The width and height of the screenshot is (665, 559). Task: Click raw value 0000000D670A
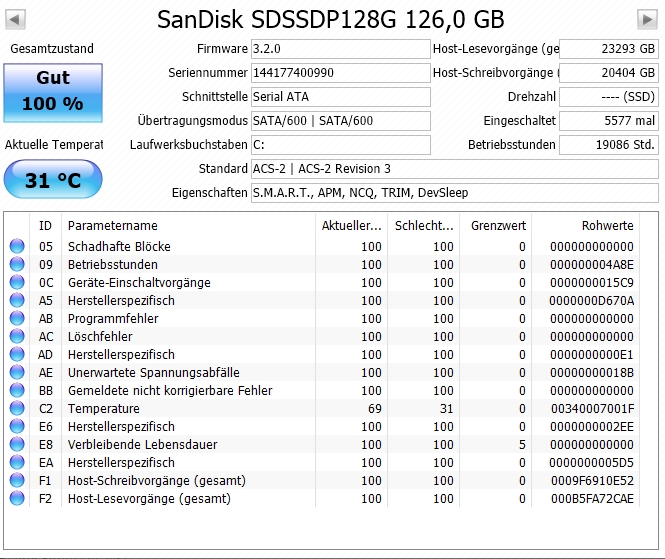592,301
